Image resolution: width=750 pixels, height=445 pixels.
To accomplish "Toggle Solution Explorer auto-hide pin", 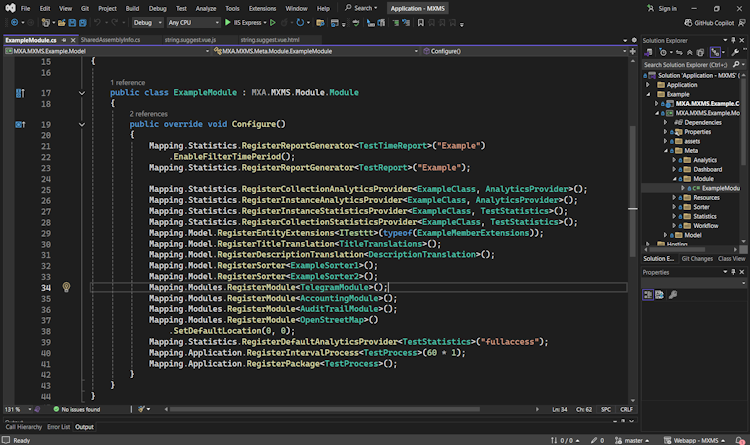I will (x=733, y=40).
